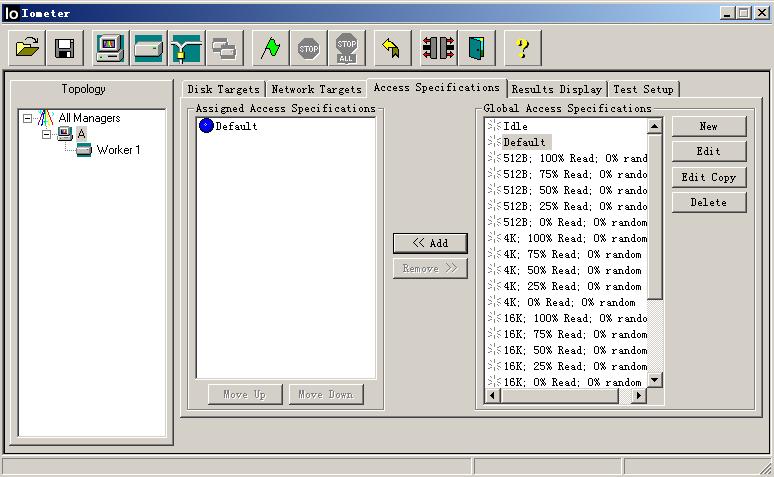Click the Reset workers arrow icon
774x477 pixels.
pyautogui.click(x=392, y=47)
